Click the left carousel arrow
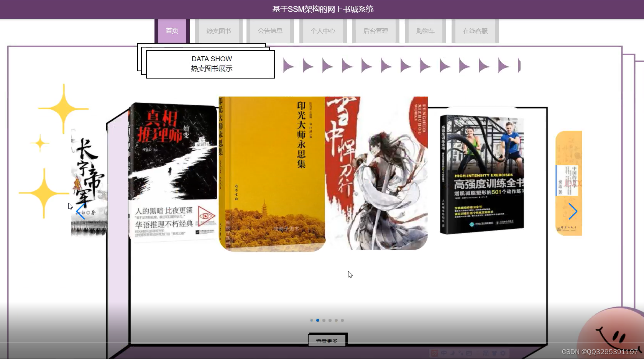This screenshot has width=644, height=359. 80,211
